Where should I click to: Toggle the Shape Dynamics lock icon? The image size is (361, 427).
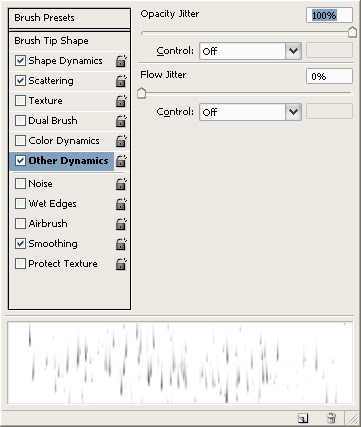coord(121,61)
